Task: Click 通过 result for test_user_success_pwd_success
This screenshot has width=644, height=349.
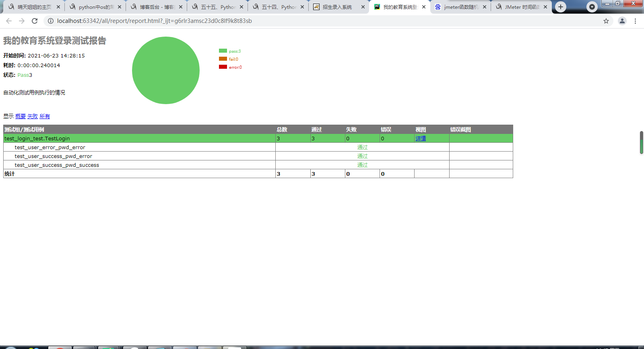Action: point(362,165)
